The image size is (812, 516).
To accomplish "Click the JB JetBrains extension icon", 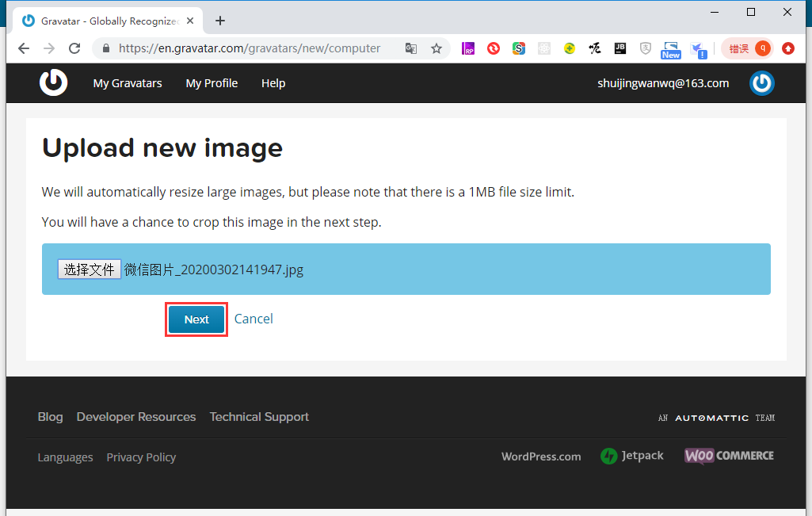I will pos(619,48).
